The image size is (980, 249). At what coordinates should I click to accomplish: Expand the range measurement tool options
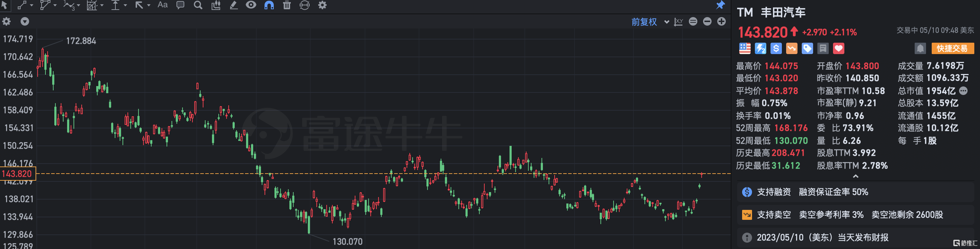(x=102, y=5)
